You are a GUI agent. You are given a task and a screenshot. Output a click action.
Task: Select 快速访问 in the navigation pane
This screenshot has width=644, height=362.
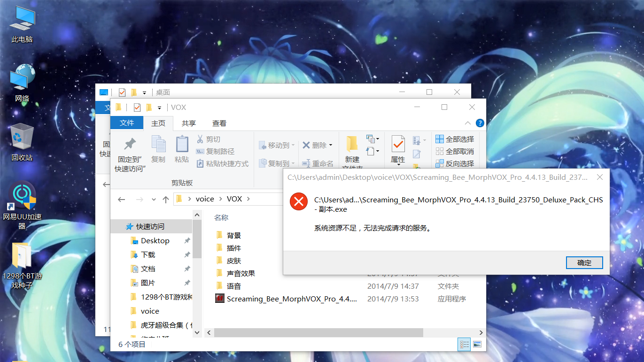click(151, 226)
